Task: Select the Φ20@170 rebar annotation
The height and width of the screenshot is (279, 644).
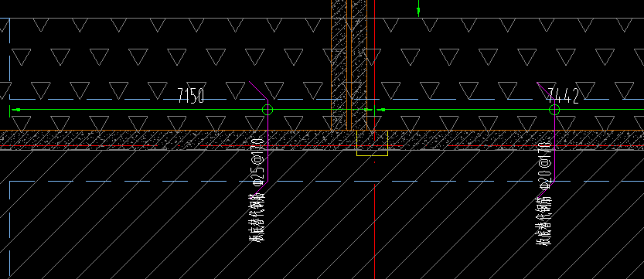Action: [x=545, y=165]
